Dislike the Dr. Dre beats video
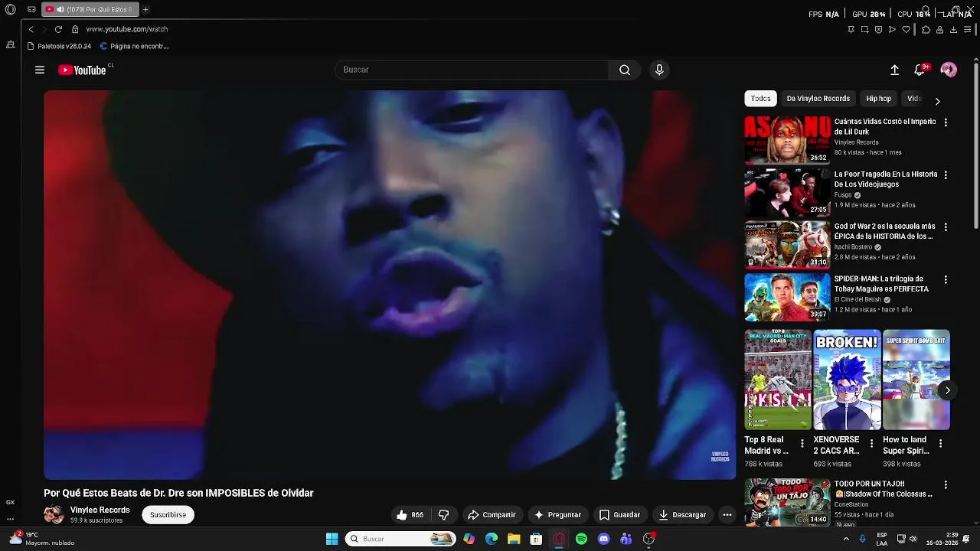This screenshot has width=980, height=551. tap(443, 515)
